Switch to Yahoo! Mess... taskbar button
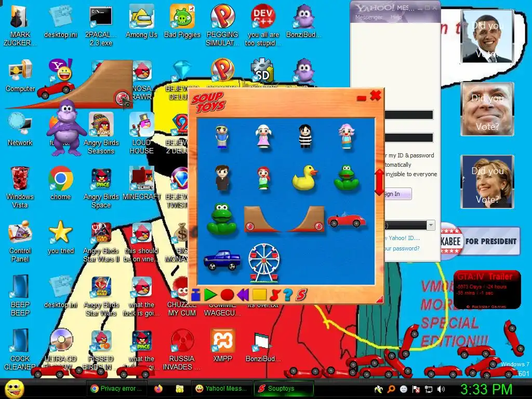 point(222,389)
